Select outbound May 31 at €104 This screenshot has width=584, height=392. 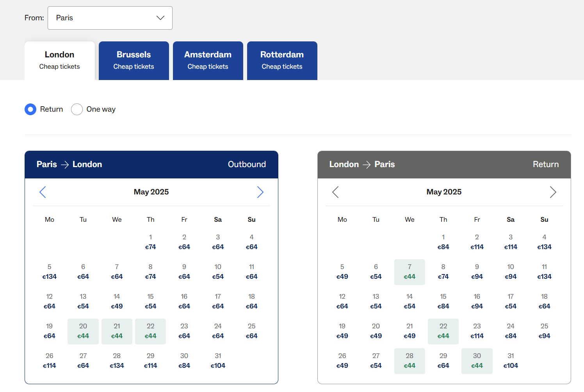click(x=218, y=361)
